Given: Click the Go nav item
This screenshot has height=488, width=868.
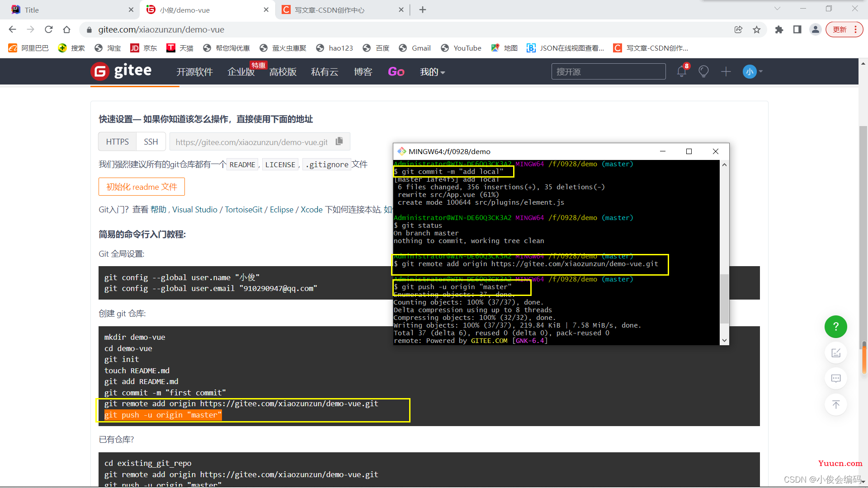Looking at the screenshot, I should (x=396, y=72).
